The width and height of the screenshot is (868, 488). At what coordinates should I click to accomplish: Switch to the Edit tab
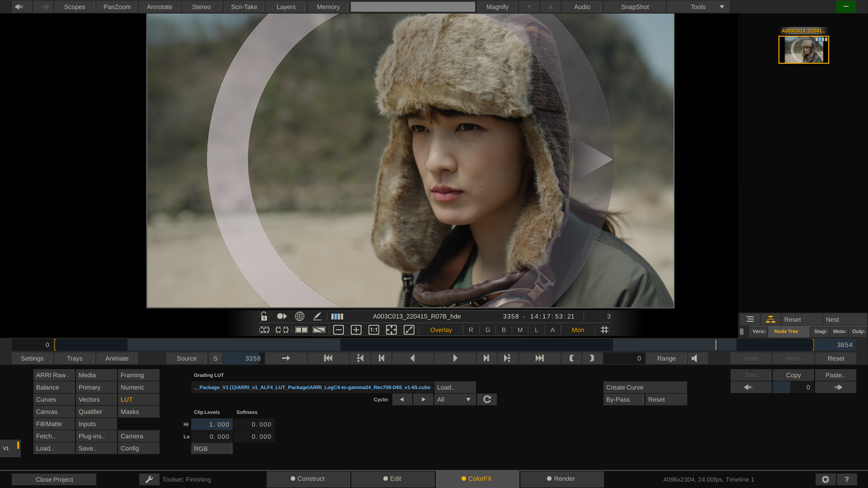393,479
